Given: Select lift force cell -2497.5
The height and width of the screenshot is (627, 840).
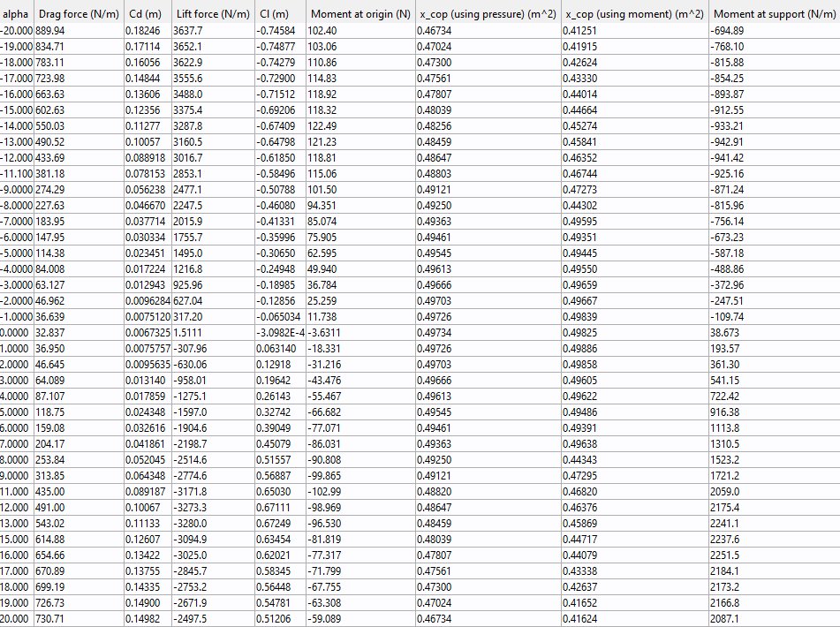Looking at the screenshot, I should pos(213,619).
